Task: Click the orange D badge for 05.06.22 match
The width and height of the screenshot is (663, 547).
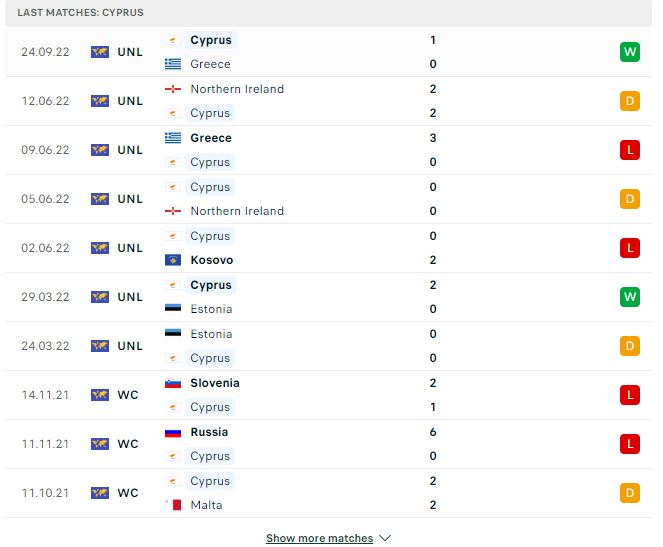Action: [x=629, y=199]
